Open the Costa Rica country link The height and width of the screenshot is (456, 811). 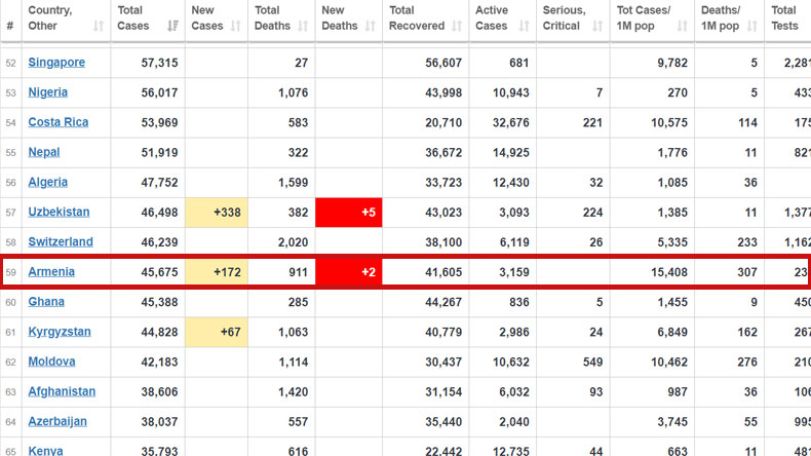coord(58,123)
